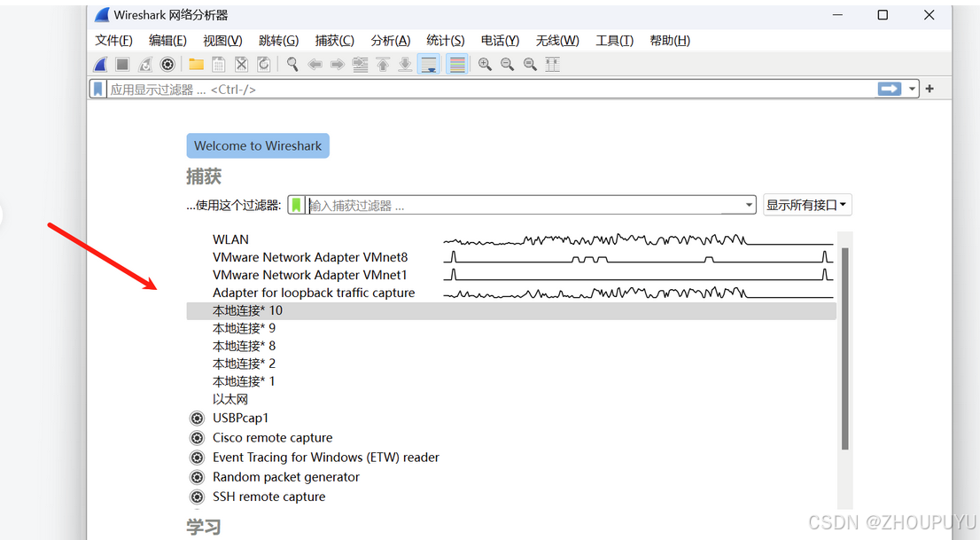
Task: Open the 视图(V) menu
Action: tap(222, 41)
